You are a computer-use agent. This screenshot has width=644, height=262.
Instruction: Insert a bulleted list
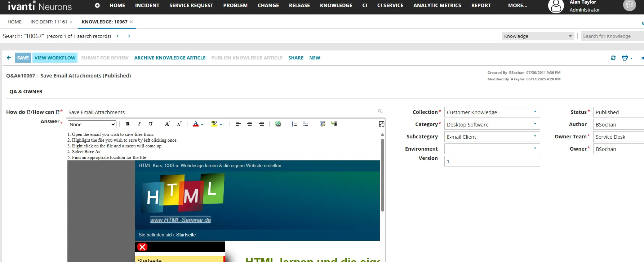coord(306,124)
